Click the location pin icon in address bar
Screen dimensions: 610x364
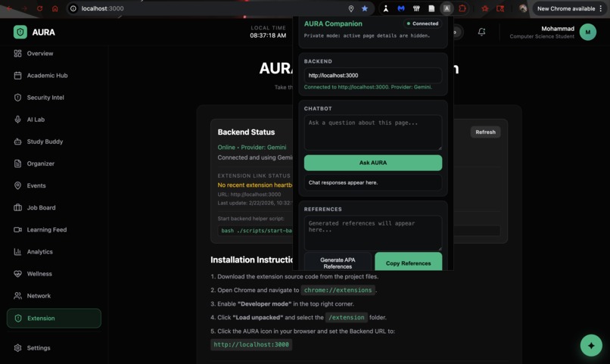pyautogui.click(x=351, y=8)
